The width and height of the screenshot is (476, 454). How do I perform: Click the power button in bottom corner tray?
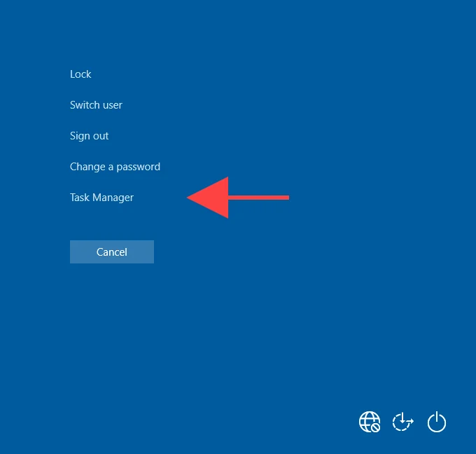437,422
